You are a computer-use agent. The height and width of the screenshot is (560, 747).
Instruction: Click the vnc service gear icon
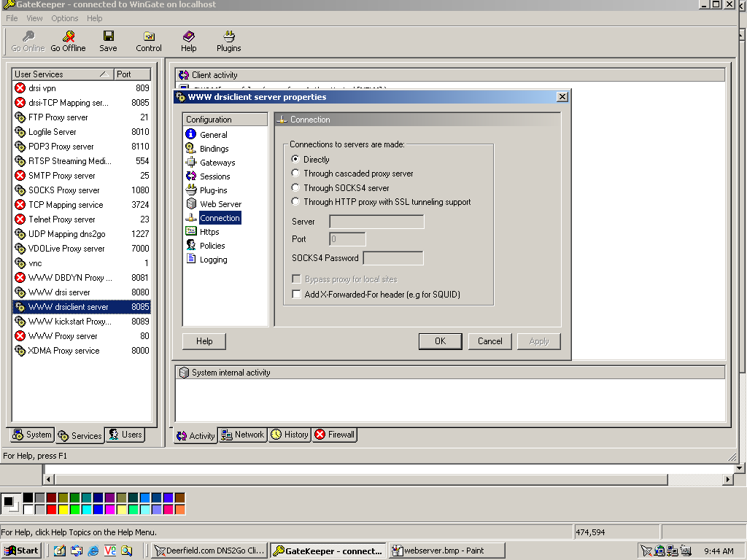[x=20, y=263]
